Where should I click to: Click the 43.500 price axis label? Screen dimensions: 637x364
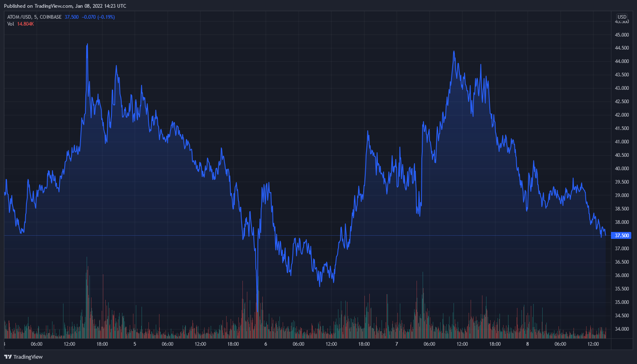pos(622,75)
